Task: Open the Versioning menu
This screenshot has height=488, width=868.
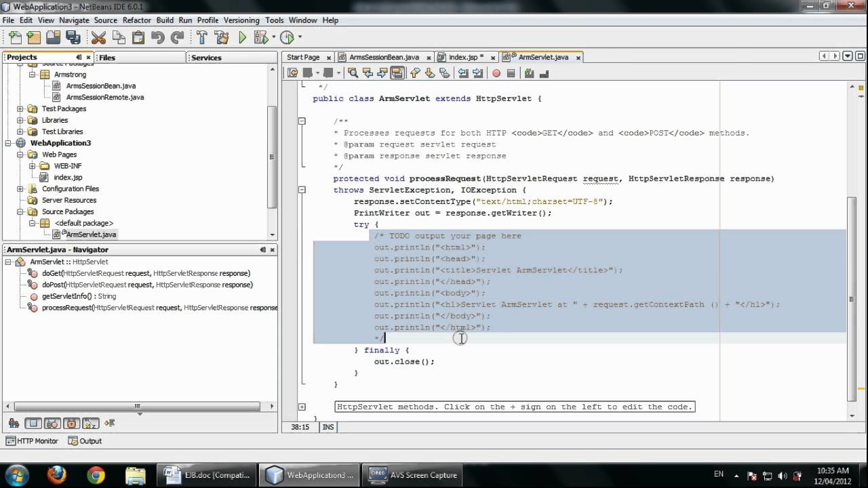Action: pos(241,20)
